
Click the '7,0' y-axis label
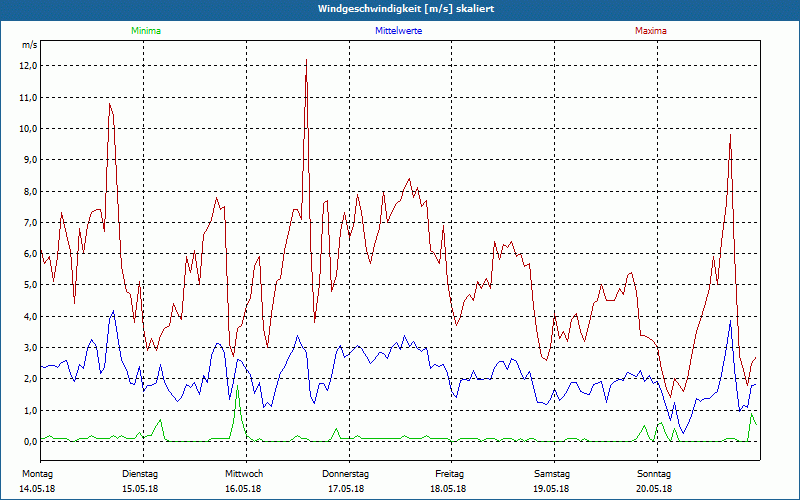pyautogui.click(x=30, y=222)
